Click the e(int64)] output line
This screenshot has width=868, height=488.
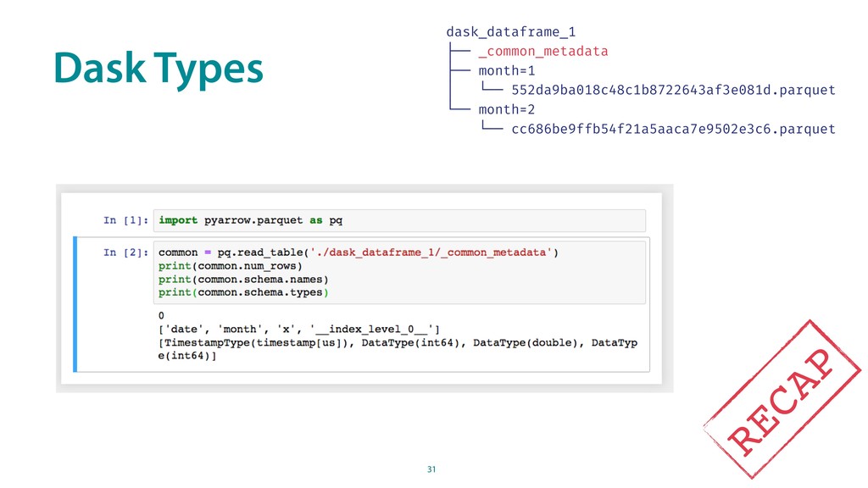(x=187, y=356)
